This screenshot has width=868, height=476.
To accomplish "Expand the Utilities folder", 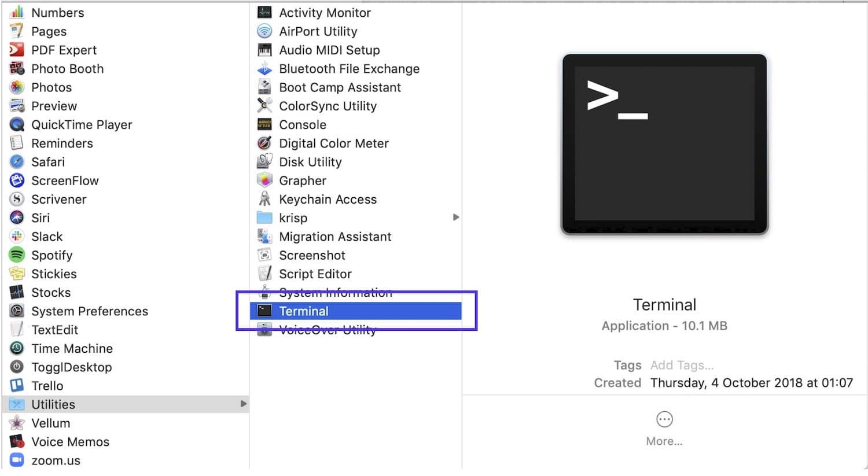I will (244, 404).
